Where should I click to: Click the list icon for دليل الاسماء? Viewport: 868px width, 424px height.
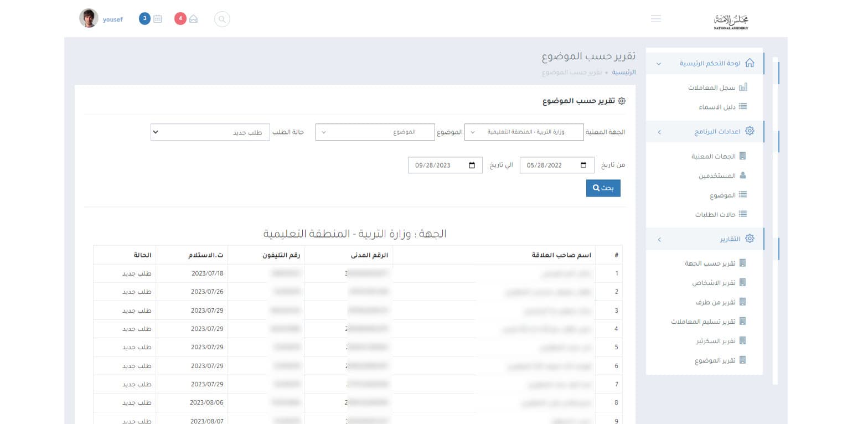coord(743,106)
